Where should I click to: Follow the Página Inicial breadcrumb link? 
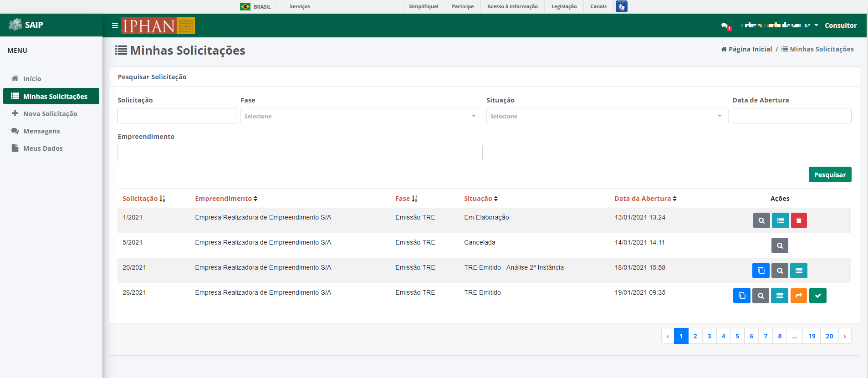click(x=746, y=49)
